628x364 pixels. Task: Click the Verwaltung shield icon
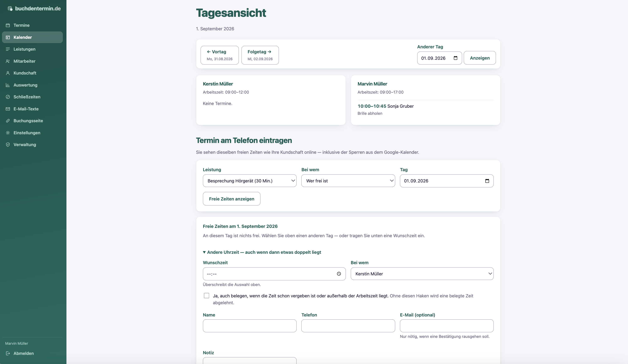(8, 145)
